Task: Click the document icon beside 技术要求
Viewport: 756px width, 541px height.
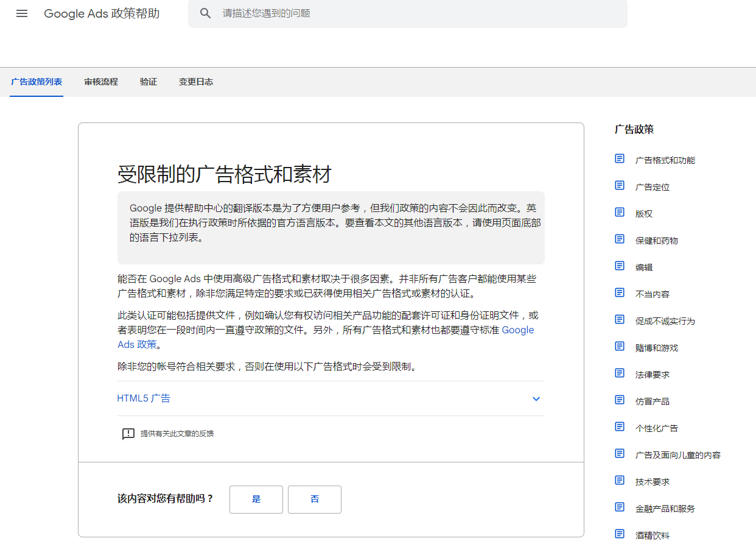Action: pos(620,480)
